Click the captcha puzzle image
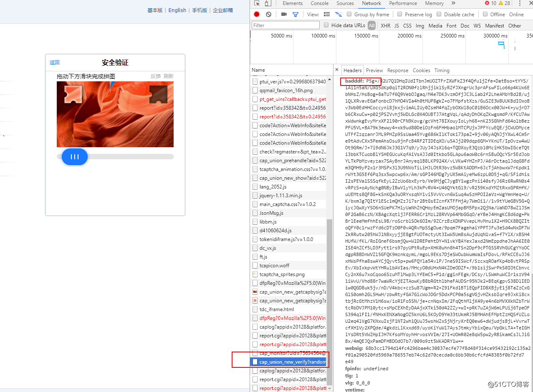Image resolution: width=533 pixels, height=392 pixels. coord(115,114)
